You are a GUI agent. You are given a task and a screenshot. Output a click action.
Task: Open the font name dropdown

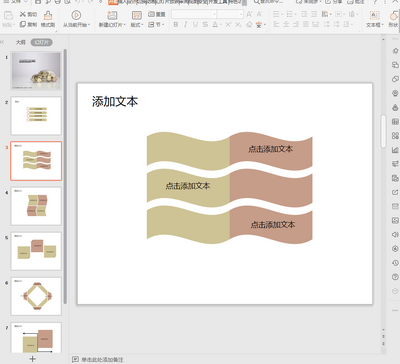tap(214, 14)
